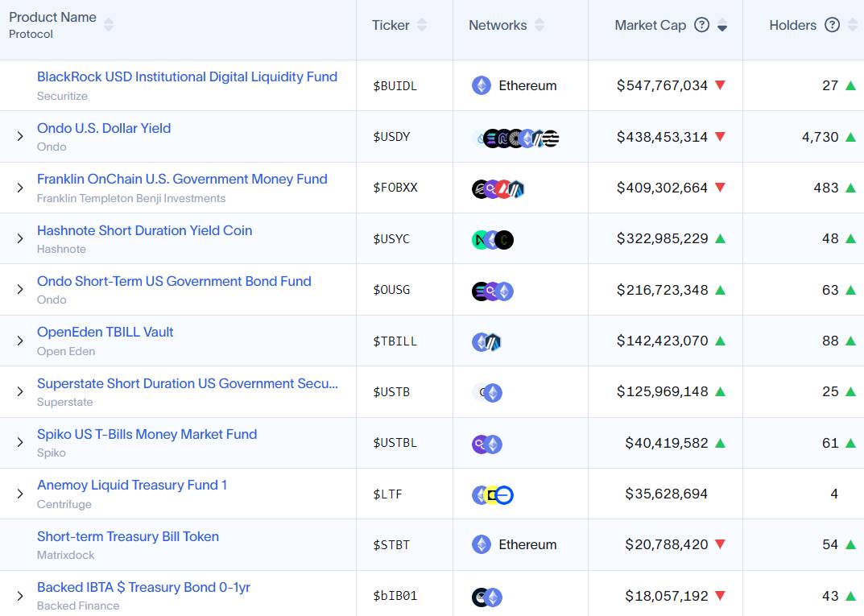
Task: Expand the Hashnote Short Duration Yield Coin row
Action: pos(20,238)
